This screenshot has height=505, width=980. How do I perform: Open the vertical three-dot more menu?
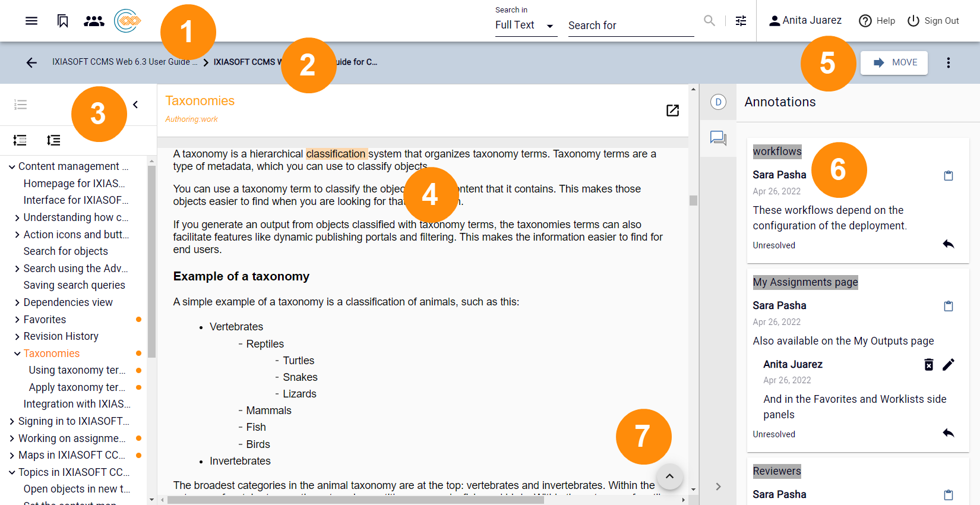point(948,62)
